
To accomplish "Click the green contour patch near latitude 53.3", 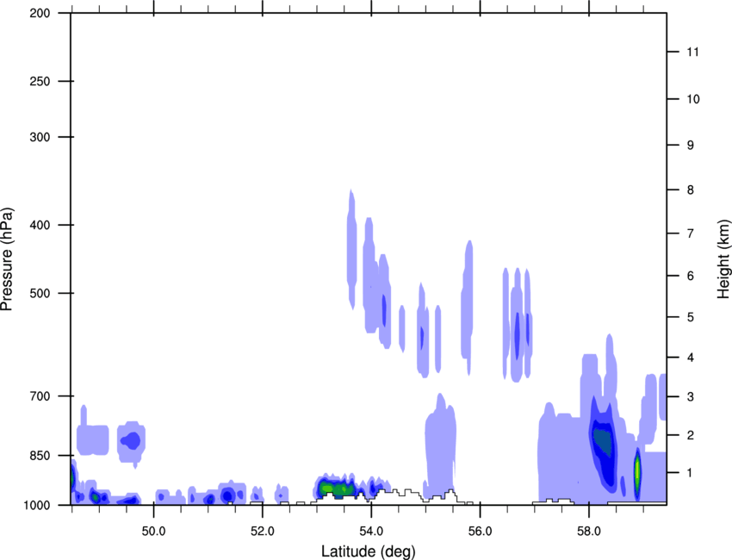I will click(336, 488).
